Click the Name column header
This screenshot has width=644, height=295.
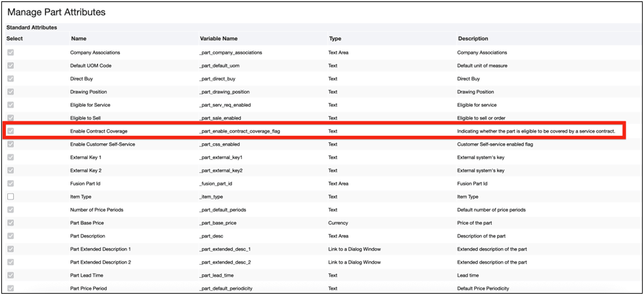click(x=79, y=39)
